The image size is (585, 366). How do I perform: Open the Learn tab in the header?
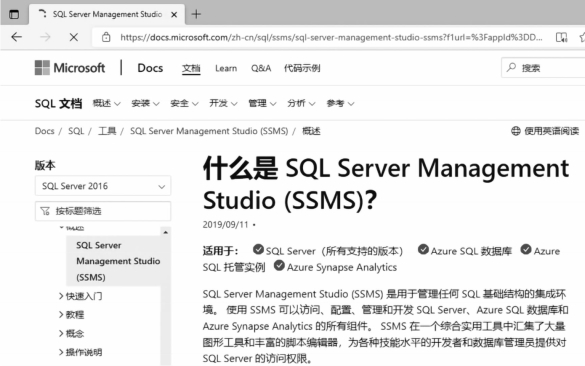[x=226, y=68]
